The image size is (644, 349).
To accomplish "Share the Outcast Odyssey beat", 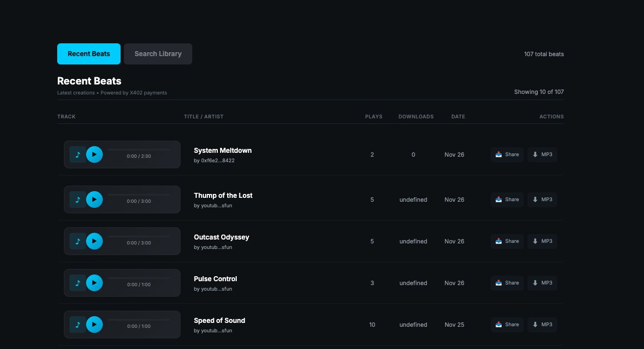I will tap(507, 241).
